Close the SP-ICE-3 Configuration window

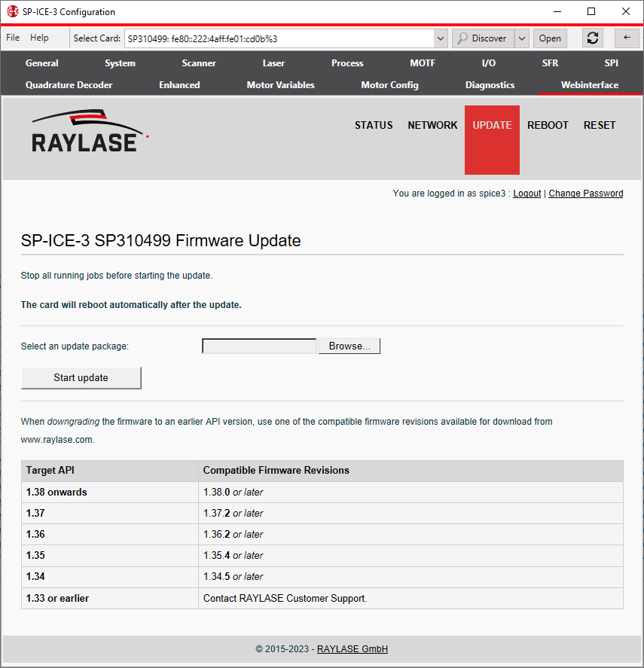pos(626,11)
